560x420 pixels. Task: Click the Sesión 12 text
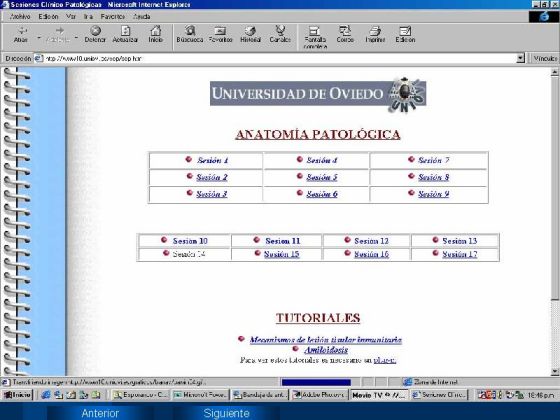click(371, 241)
